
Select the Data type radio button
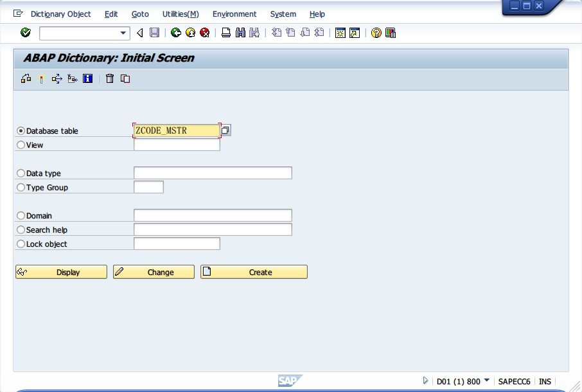(x=21, y=173)
